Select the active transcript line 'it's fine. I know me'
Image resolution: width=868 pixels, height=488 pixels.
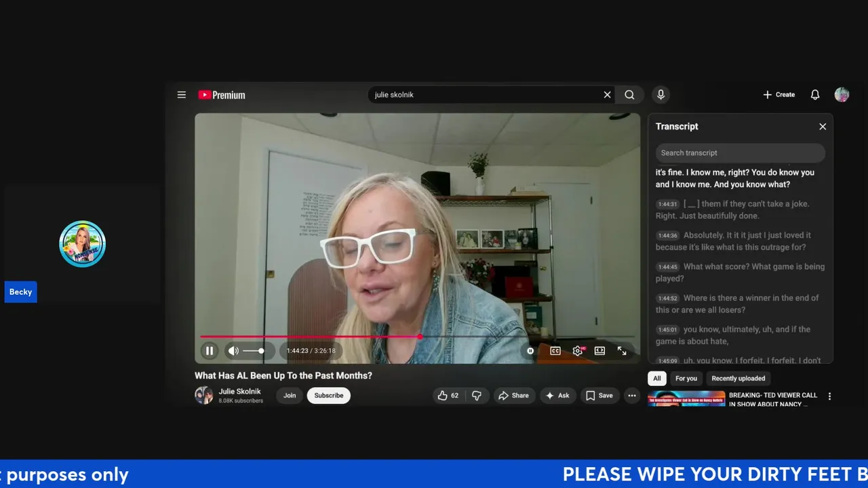pyautogui.click(x=740, y=178)
